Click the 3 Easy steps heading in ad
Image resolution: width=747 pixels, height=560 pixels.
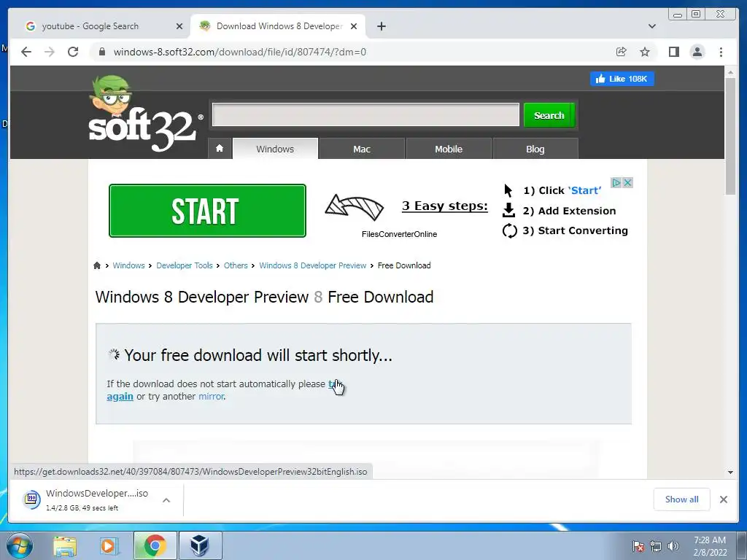(x=444, y=206)
